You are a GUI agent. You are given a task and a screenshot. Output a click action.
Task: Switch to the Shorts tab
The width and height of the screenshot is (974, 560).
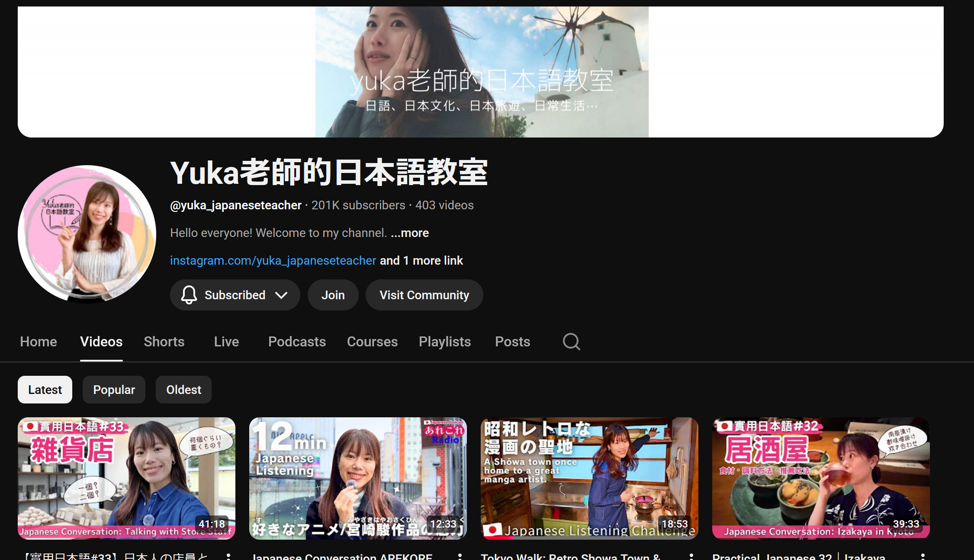tap(164, 342)
